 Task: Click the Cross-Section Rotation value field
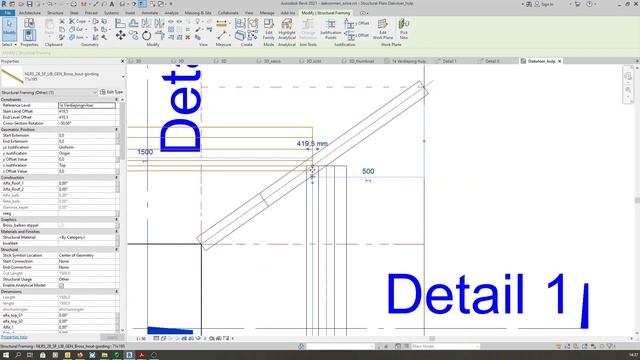(x=87, y=123)
